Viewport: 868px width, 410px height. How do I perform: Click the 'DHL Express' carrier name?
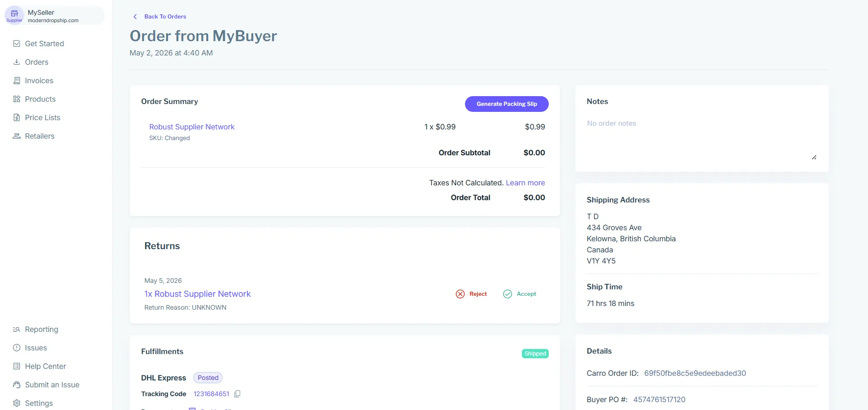[163, 378]
